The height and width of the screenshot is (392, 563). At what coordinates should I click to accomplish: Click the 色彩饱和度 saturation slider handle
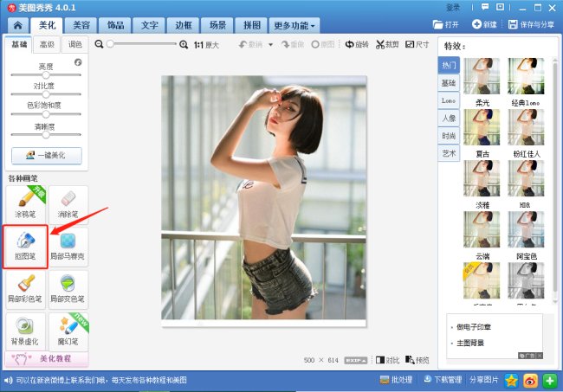click(x=46, y=114)
